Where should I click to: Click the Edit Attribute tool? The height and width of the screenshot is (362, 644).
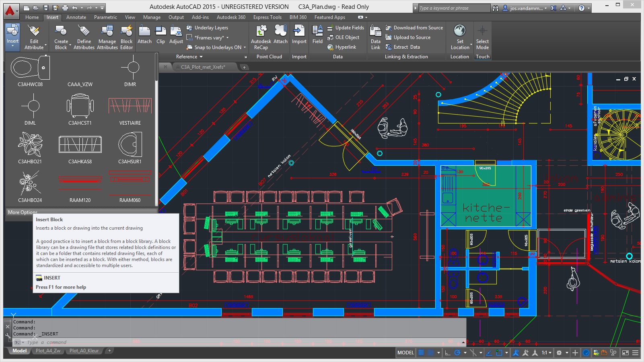pyautogui.click(x=34, y=37)
